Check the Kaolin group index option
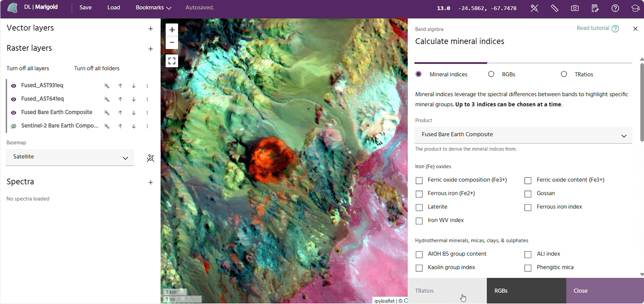644x304 pixels. pos(419,268)
